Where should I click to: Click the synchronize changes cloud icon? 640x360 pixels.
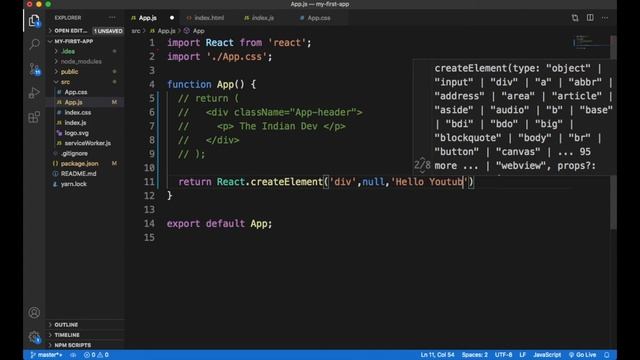pos(73,355)
